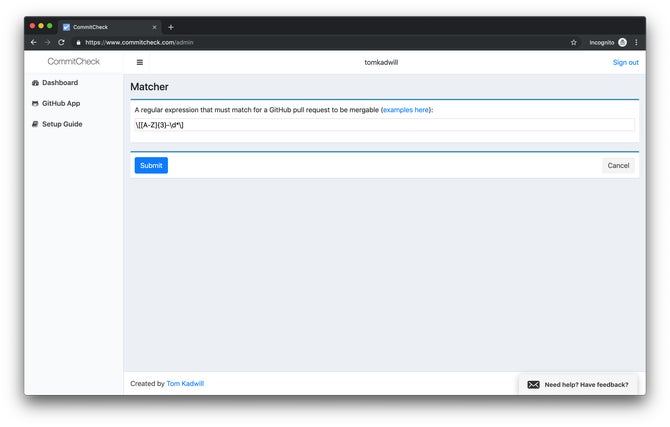This screenshot has height=427, width=670.
Task: Open the 'examples here' link
Action: pos(406,110)
